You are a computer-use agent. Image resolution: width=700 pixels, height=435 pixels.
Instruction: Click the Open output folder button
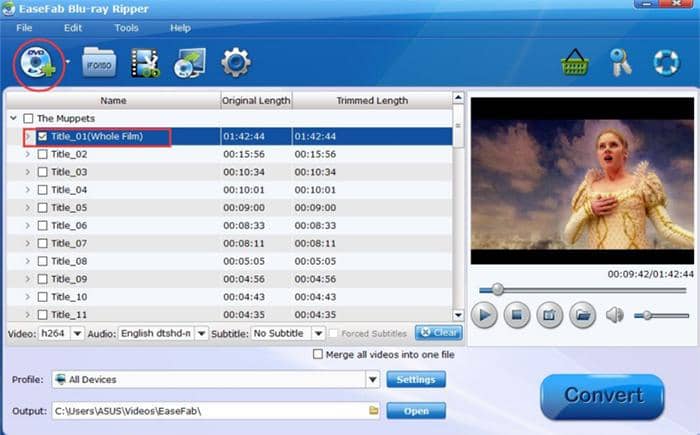click(x=416, y=411)
